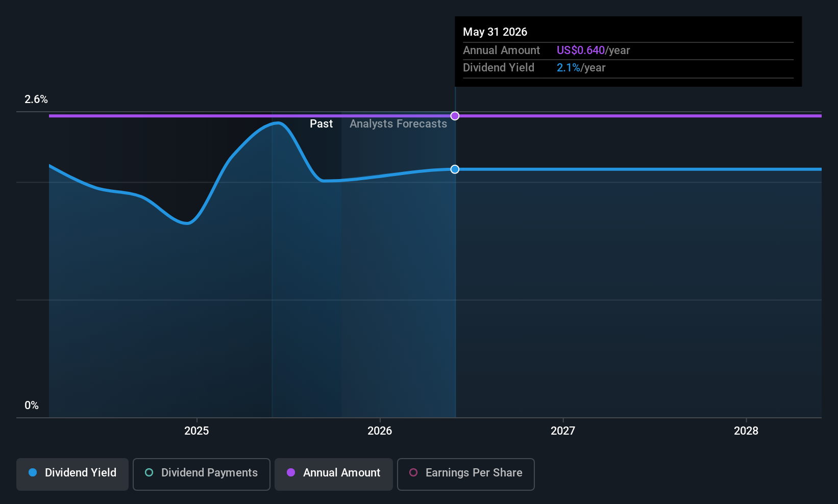Click the Past region label
The width and height of the screenshot is (838, 504).
coord(321,124)
